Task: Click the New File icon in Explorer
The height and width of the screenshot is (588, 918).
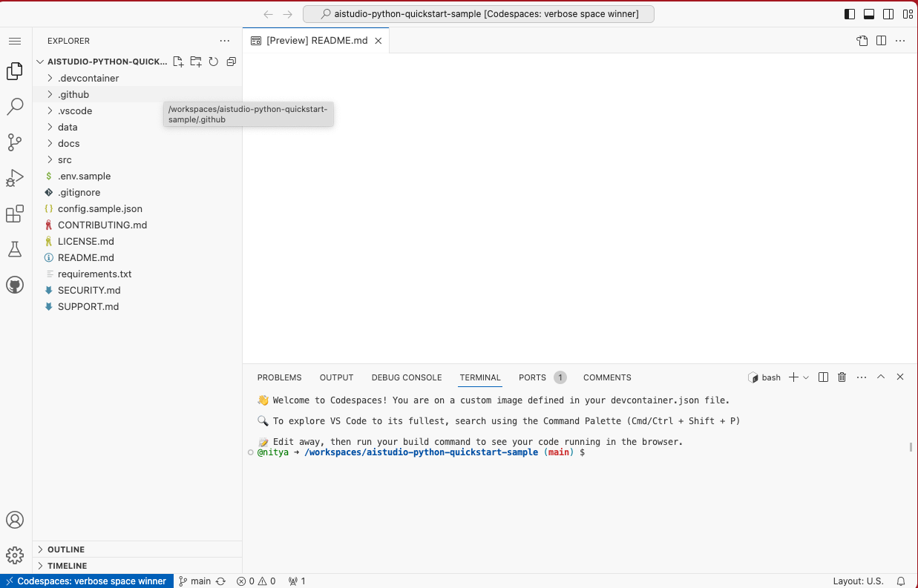Action: click(178, 62)
